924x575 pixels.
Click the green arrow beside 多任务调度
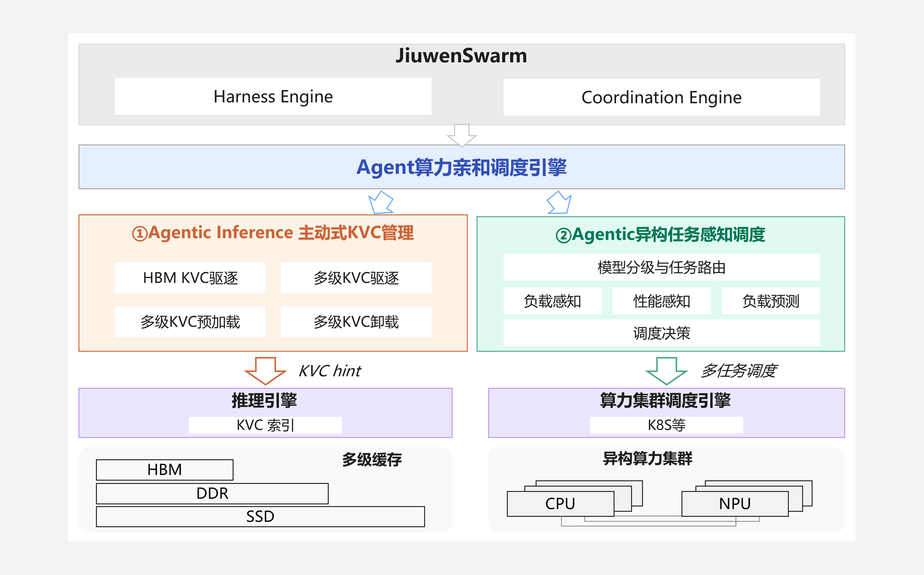[x=666, y=371]
